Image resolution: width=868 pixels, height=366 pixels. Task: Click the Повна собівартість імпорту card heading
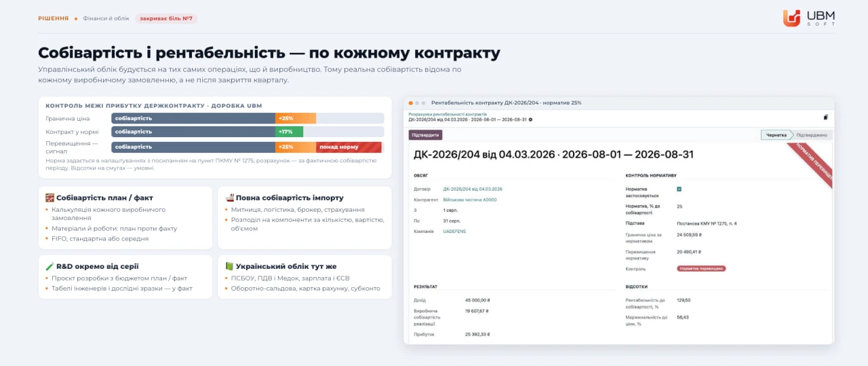coord(290,198)
